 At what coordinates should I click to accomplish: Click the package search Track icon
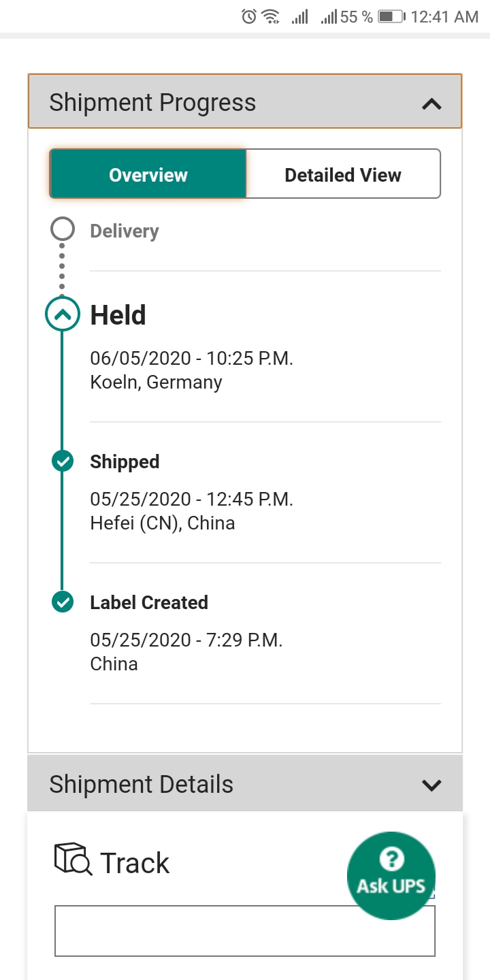(73, 859)
